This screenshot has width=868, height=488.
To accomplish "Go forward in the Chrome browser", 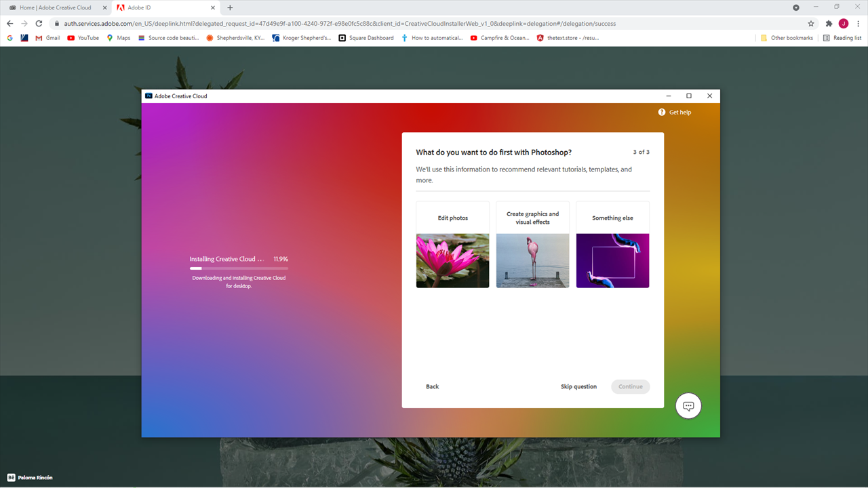I will (24, 23).
